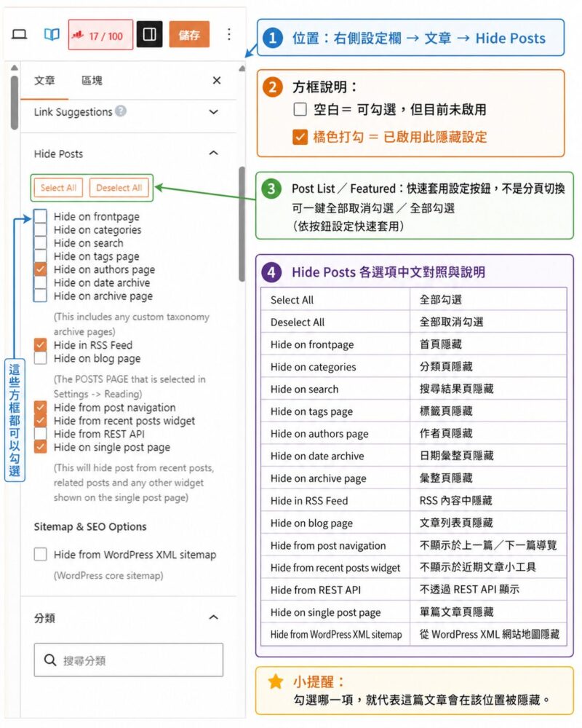The image size is (582, 728).
Task: Close the settings sidebar with the X
Action: 217,80
